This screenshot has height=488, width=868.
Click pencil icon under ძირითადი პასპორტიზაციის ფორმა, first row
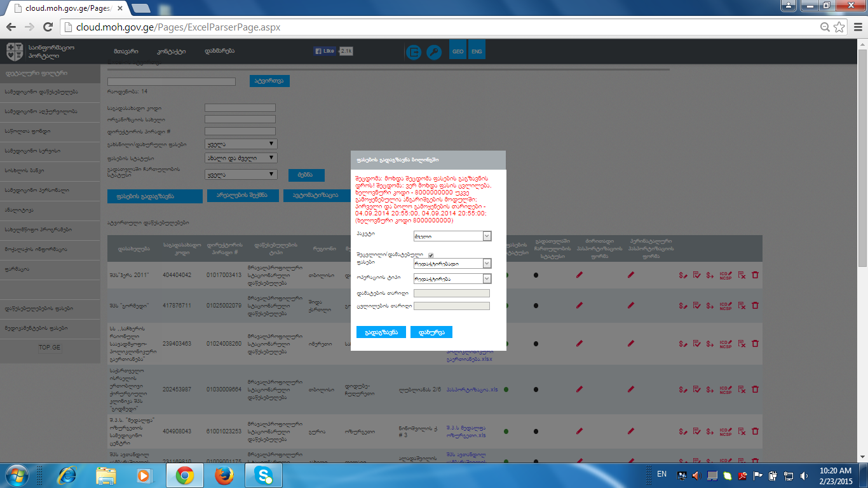(x=579, y=275)
